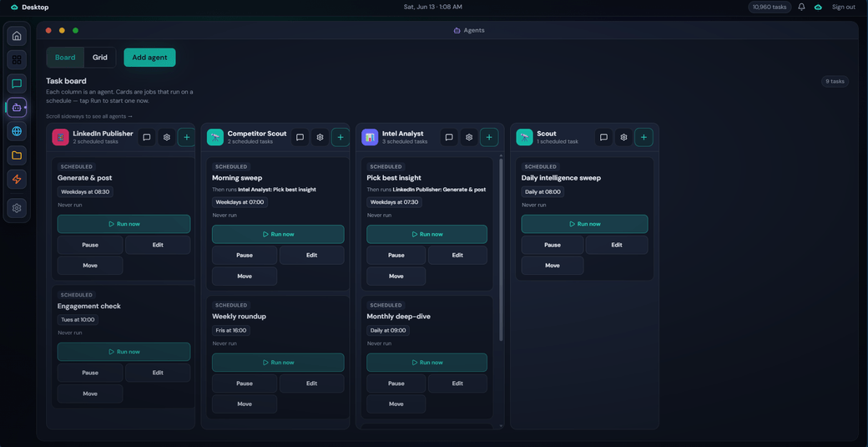Click the 9 tasks counter badge

(835, 81)
